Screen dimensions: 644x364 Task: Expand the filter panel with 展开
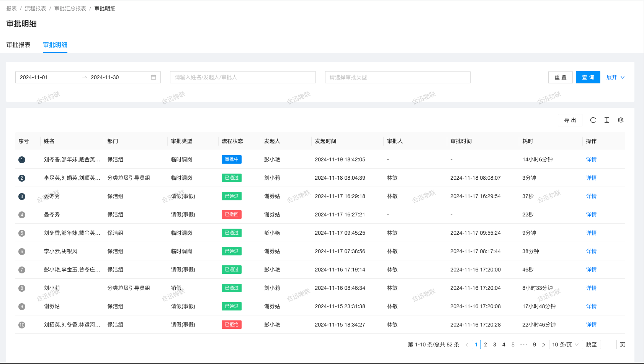point(615,77)
